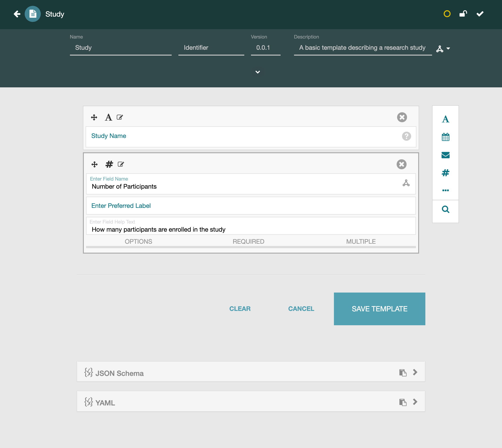Edit the Version field 0.0.1
502x448 pixels.
coord(266,48)
